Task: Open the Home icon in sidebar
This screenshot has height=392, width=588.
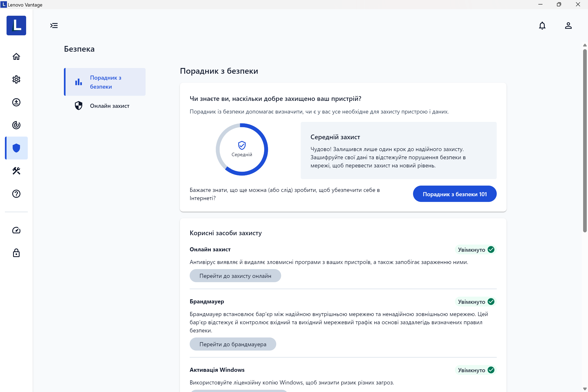Action: (x=16, y=57)
